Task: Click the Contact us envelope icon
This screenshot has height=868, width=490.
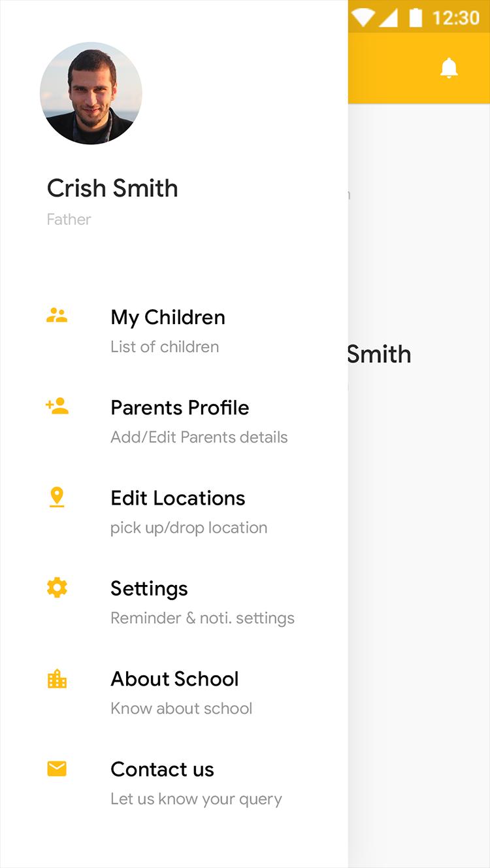Action: pos(57,769)
